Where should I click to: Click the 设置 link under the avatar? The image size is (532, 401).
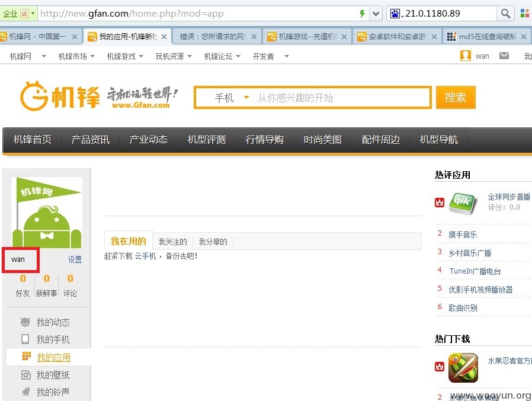pos(75,259)
